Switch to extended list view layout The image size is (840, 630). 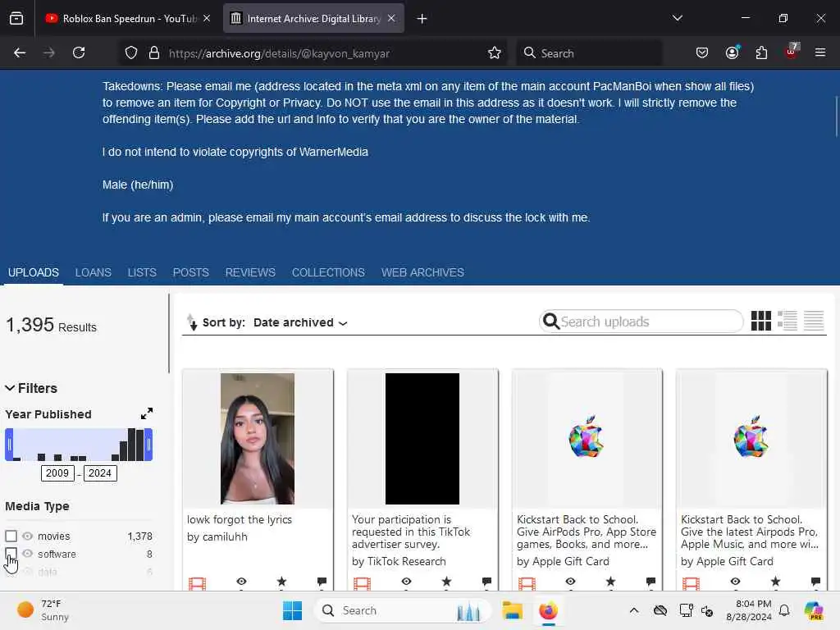(787, 321)
